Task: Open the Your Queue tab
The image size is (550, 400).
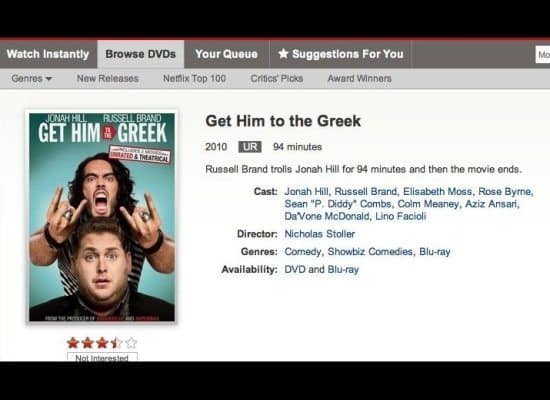Action: (x=226, y=54)
